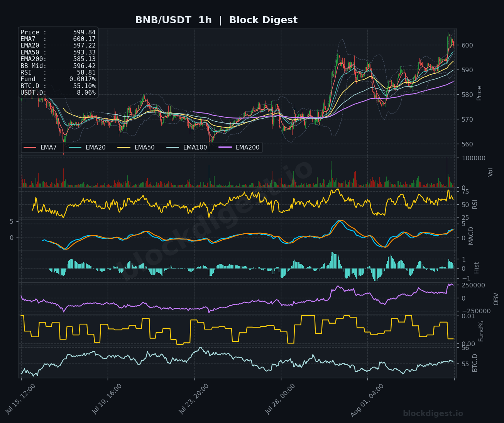504x423 pixels.
Task: Click the Jul 28, 00:00 date label
Action: pos(281,399)
